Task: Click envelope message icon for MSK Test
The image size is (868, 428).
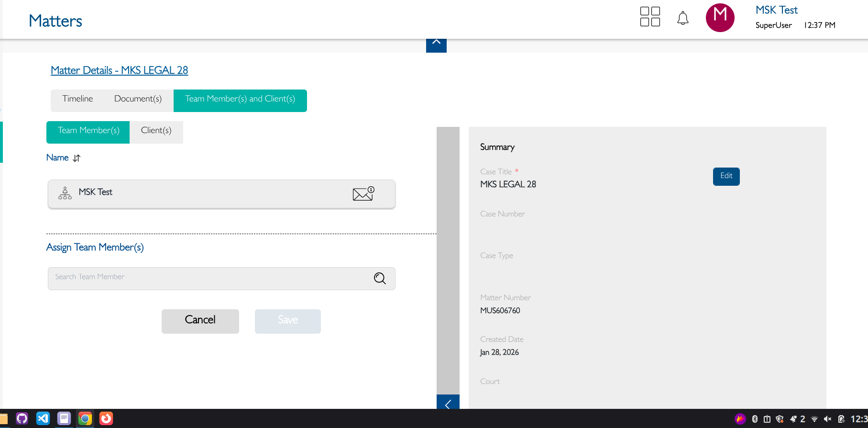Action: [363, 193]
